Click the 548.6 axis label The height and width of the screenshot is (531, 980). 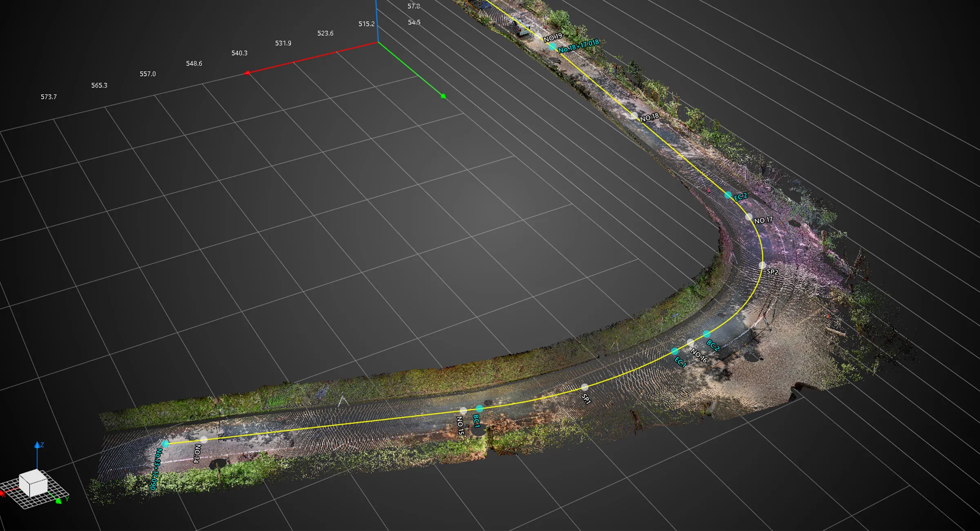pyautogui.click(x=194, y=63)
